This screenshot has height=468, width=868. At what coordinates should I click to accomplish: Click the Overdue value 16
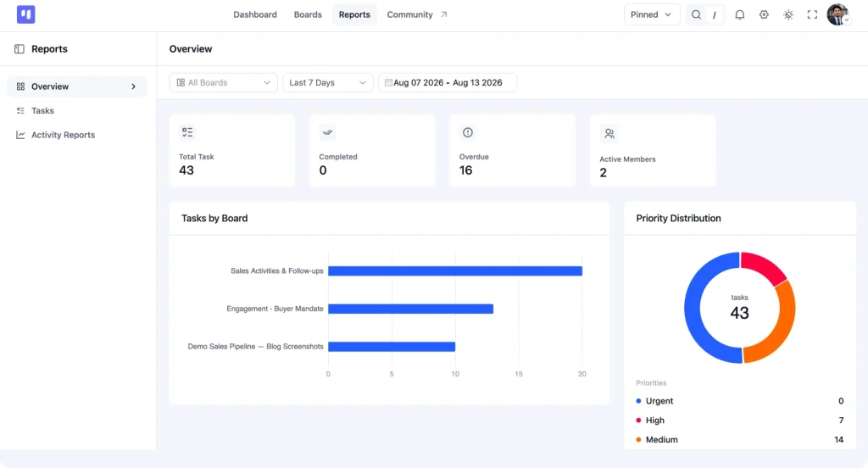466,170
